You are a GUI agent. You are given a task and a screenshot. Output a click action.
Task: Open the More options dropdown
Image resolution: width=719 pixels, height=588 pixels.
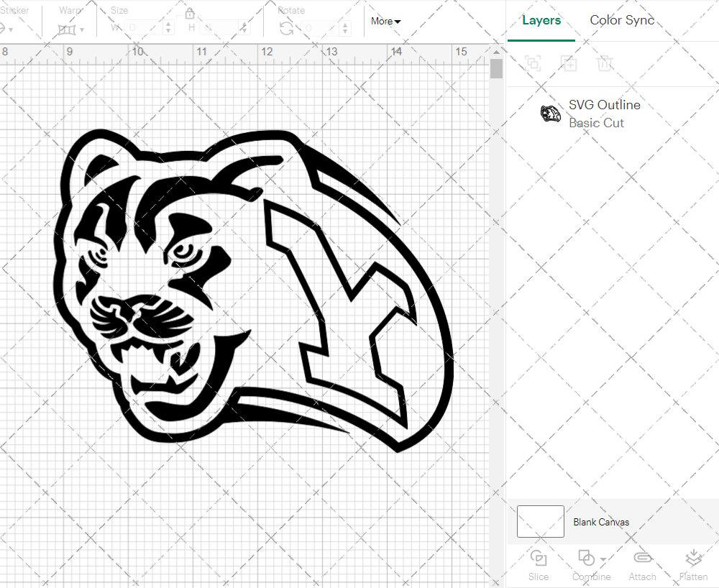[385, 22]
